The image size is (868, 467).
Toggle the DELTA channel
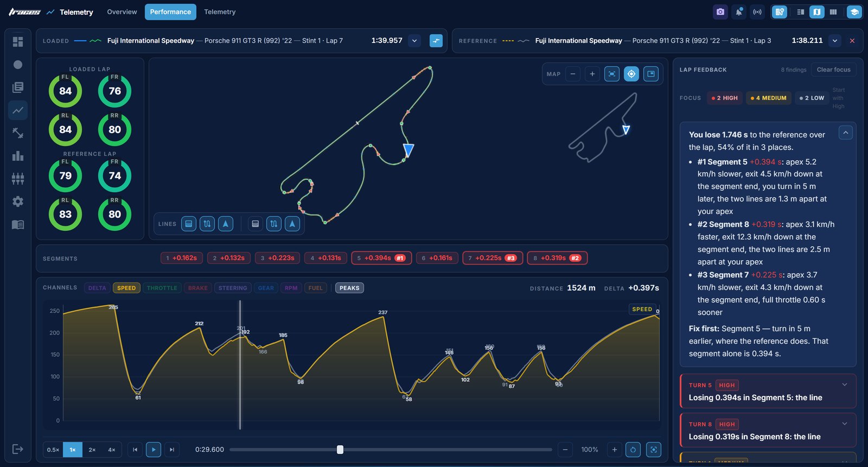[x=97, y=288]
